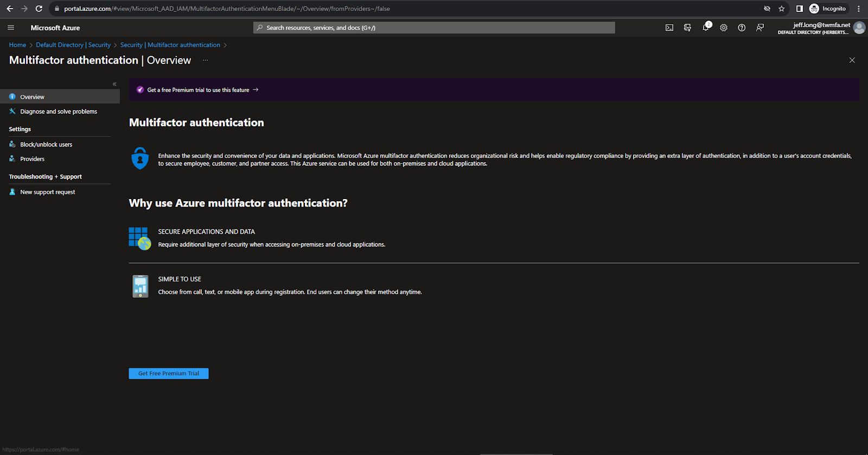Viewport: 868px width, 455px height.
Task: Open the more options ellipsis beside the title
Action: [205, 60]
